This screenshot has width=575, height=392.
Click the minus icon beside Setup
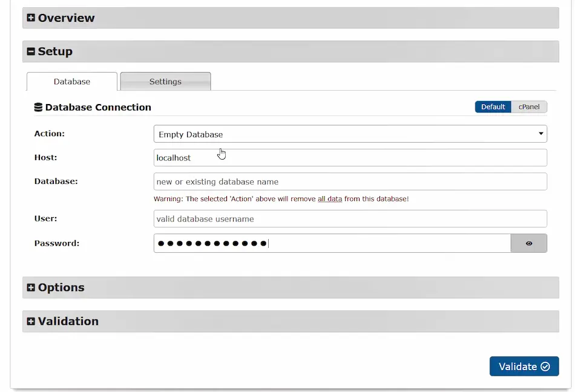(31, 52)
